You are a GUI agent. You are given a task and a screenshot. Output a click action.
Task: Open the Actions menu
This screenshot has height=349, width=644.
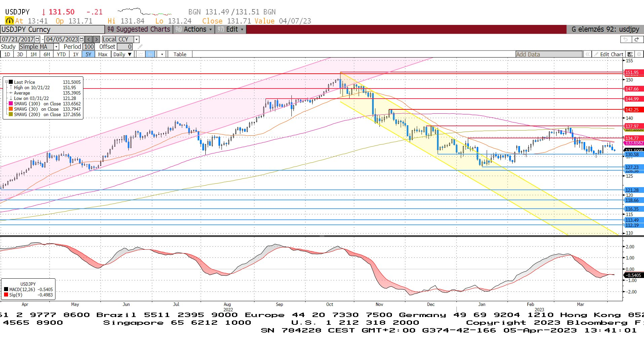click(194, 29)
